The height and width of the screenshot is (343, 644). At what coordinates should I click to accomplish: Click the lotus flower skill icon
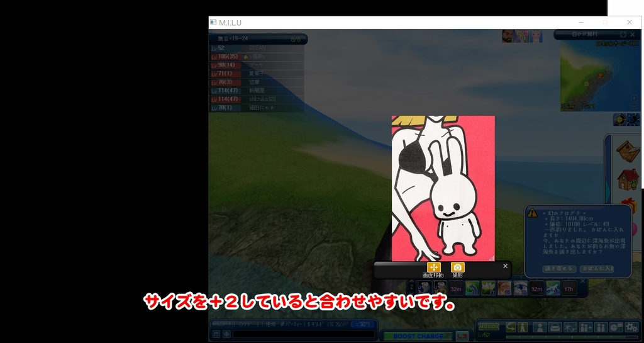tap(488, 288)
